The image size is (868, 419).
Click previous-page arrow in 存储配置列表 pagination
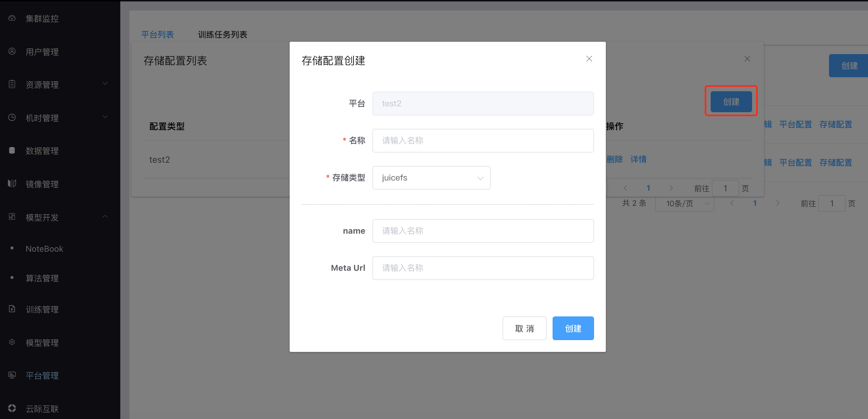(x=625, y=188)
